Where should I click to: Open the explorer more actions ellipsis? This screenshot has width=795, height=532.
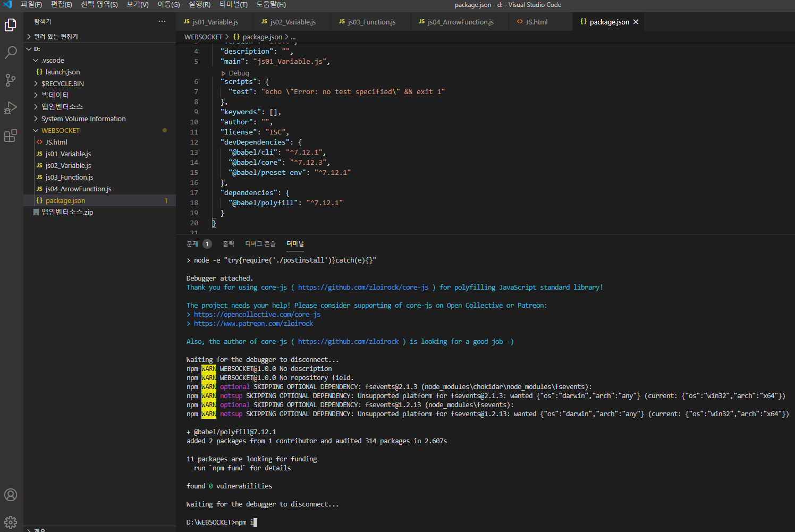click(x=162, y=21)
